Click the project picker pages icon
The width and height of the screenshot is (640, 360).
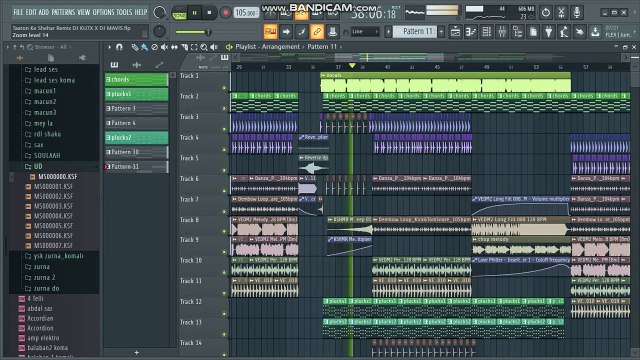point(533,31)
